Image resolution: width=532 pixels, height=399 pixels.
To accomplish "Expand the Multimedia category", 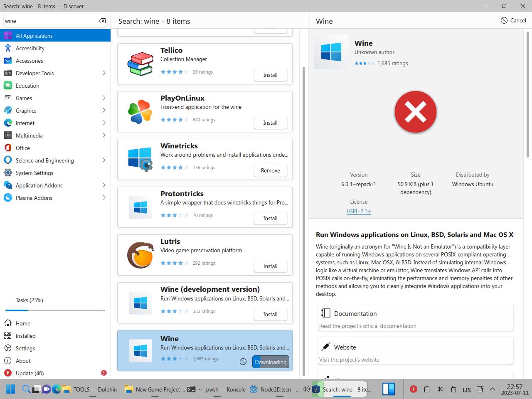I will [104, 135].
